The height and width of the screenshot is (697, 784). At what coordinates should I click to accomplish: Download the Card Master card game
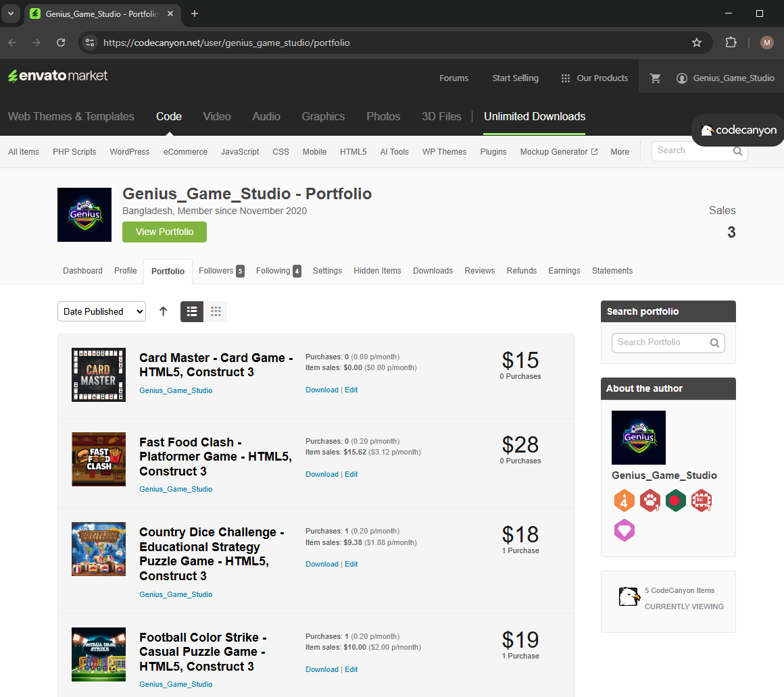(x=322, y=390)
